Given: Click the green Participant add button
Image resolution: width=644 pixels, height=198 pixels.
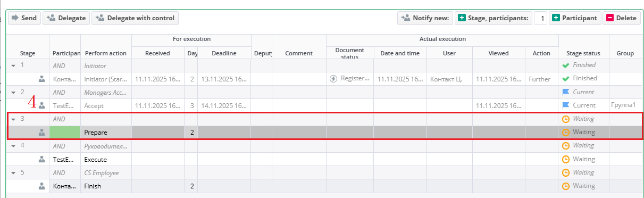Looking at the screenshot, I should coord(575,18).
